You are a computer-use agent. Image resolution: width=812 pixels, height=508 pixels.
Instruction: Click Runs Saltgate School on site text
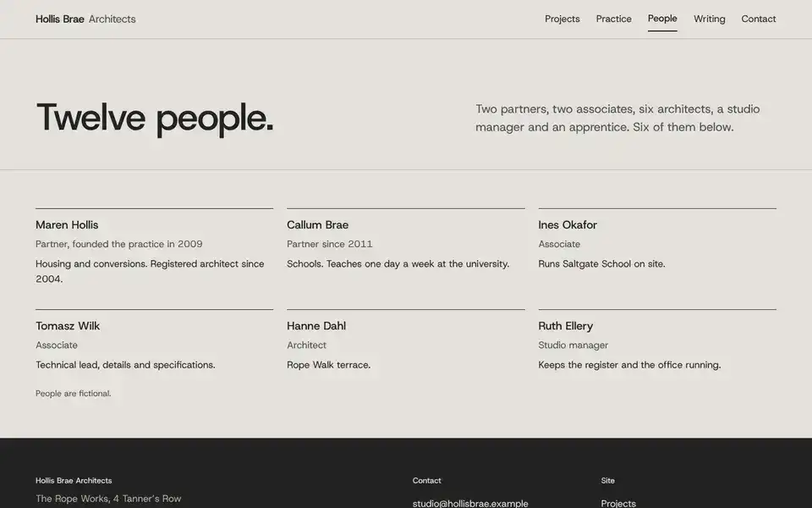click(x=601, y=264)
